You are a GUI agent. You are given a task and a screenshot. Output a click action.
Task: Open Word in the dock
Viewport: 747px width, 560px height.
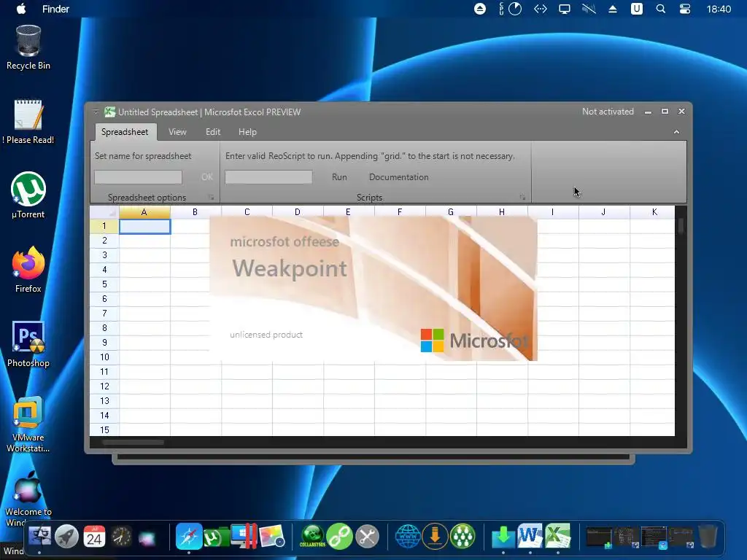(x=530, y=536)
